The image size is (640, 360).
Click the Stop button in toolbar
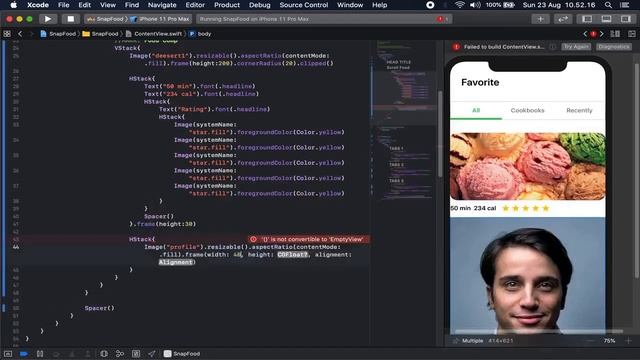(71, 19)
